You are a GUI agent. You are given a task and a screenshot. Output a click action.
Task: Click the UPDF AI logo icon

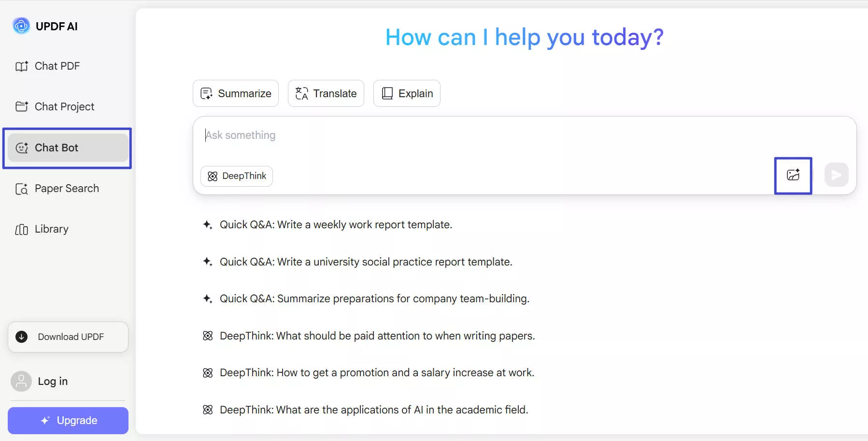click(x=21, y=26)
